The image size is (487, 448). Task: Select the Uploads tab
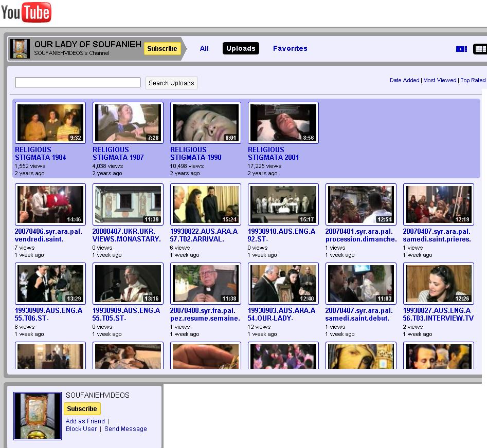241,48
